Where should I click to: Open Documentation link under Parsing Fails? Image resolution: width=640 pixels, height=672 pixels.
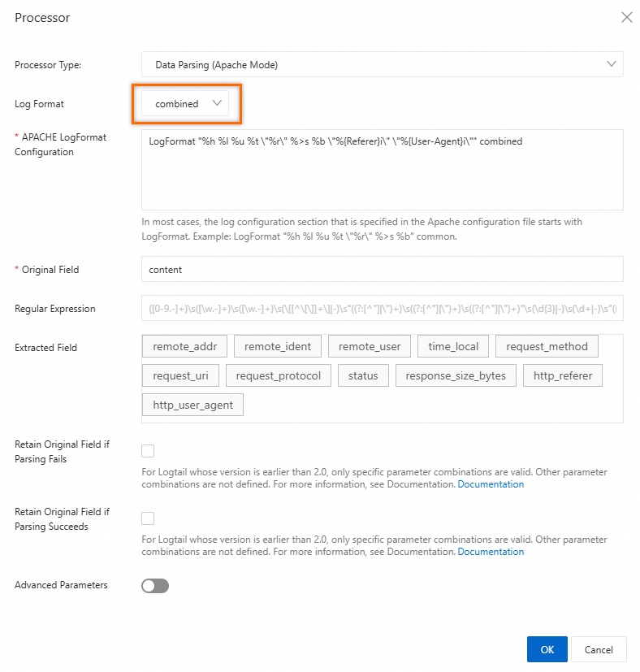click(x=491, y=484)
